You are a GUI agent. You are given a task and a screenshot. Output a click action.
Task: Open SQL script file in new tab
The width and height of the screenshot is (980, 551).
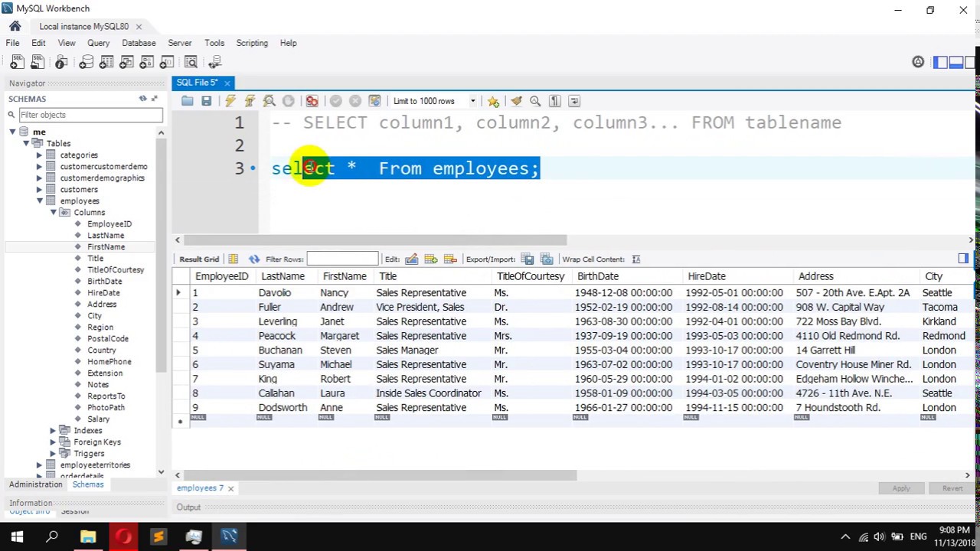(x=36, y=62)
